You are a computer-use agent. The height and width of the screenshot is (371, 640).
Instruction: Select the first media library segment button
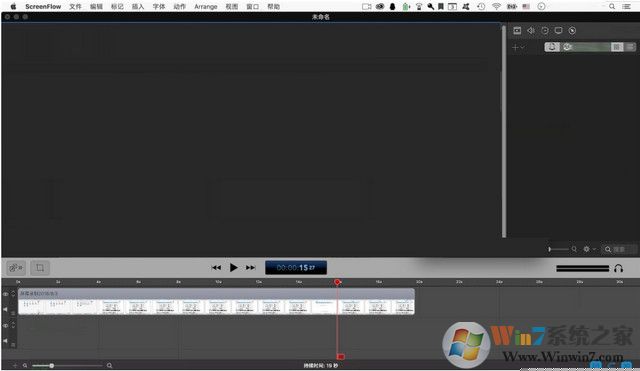(x=552, y=47)
